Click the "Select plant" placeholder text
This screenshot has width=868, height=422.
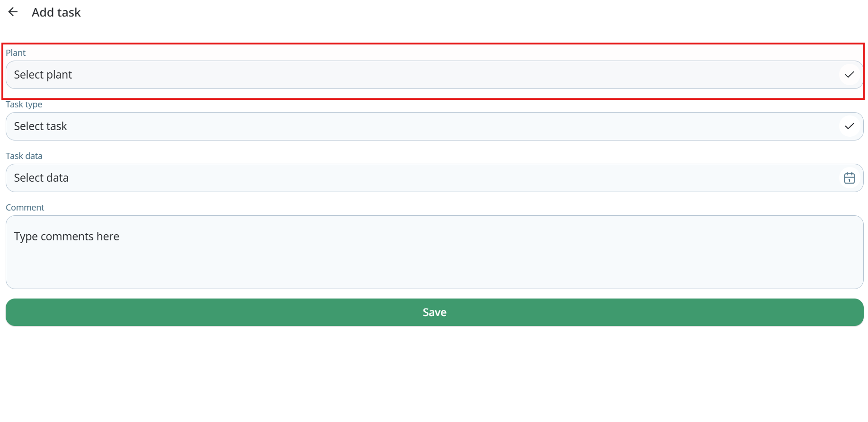tap(43, 75)
